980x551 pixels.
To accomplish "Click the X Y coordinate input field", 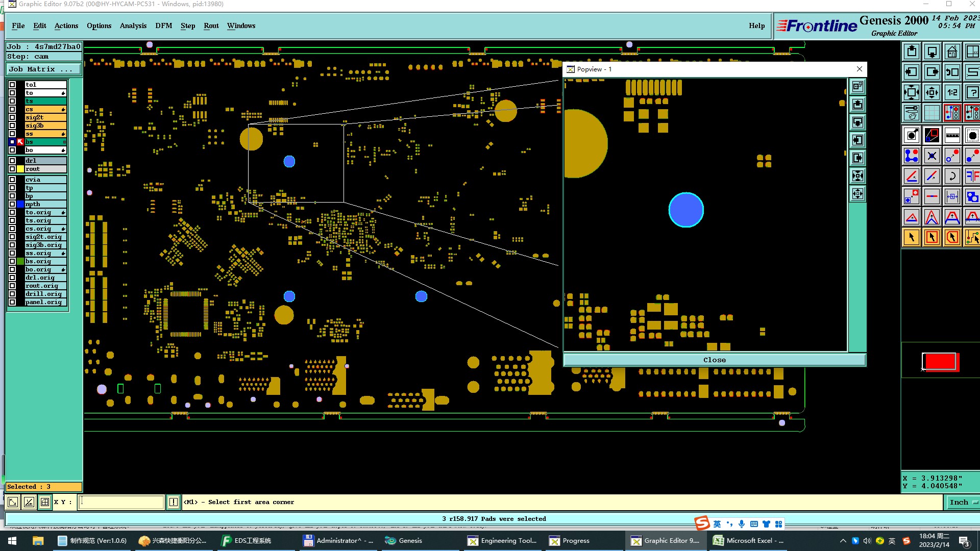I will click(121, 503).
